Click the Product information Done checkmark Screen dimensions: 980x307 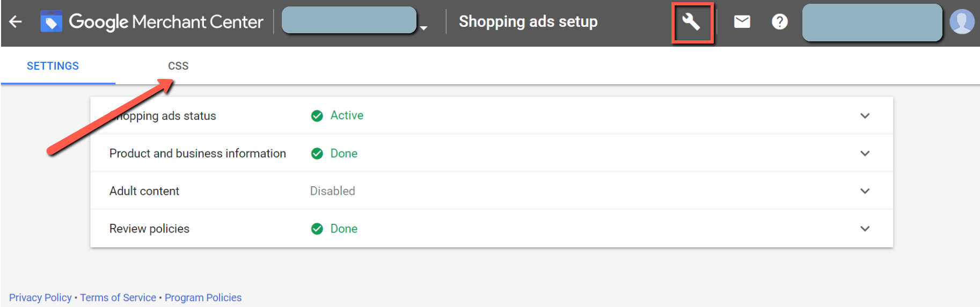[x=317, y=153]
